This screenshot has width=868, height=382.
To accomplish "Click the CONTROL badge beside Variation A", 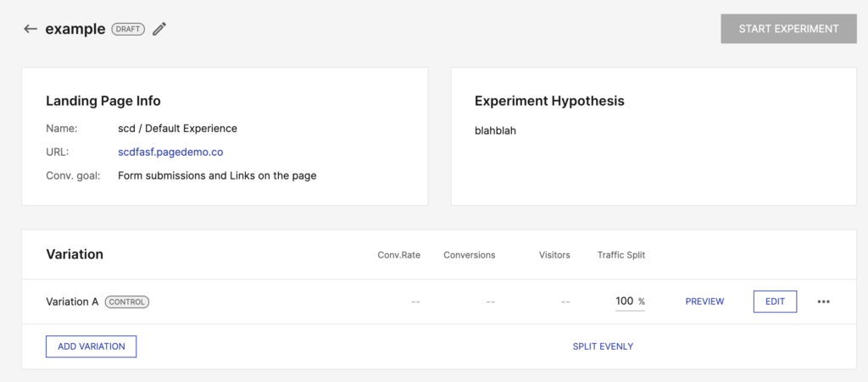I will click(127, 302).
